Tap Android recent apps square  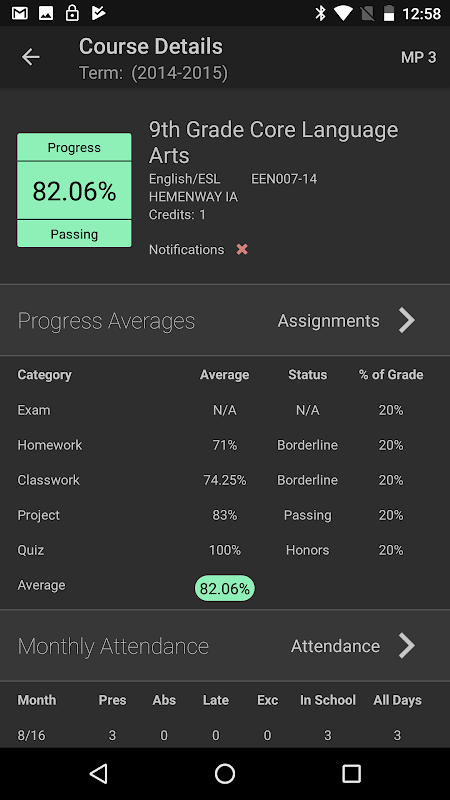tap(351, 773)
